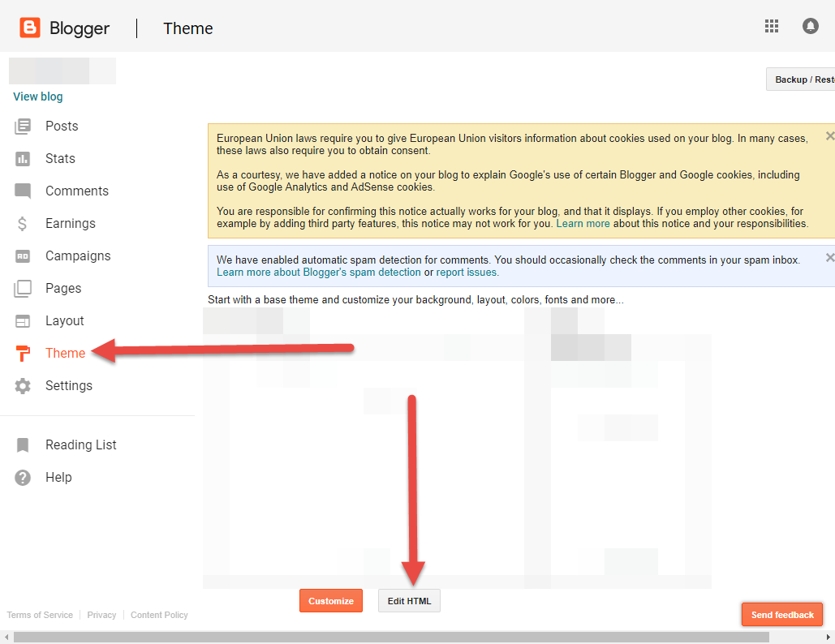This screenshot has width=835, height=644.
Task: Click the horizontal scrollbar thumb
Action: [x=391, y=637]
